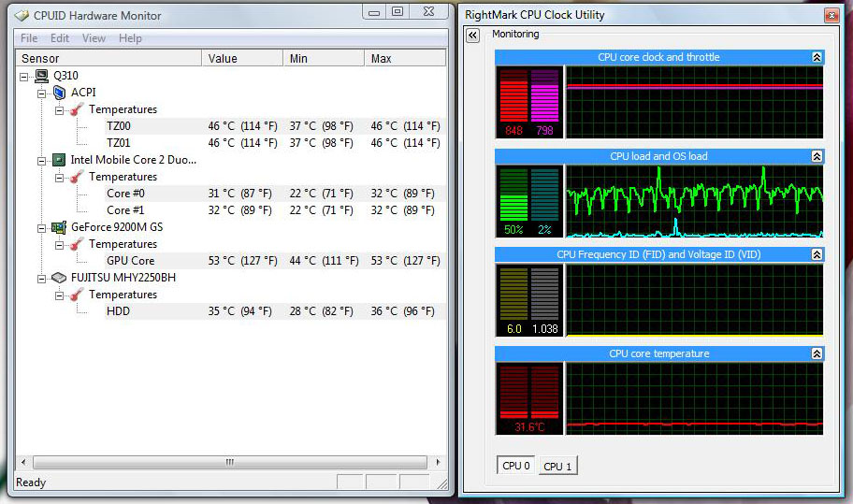Viewport: 853px width, 504px height.
Task: Click the thermometer icon under GeForce Temperatures
Action: click(77, 245)
